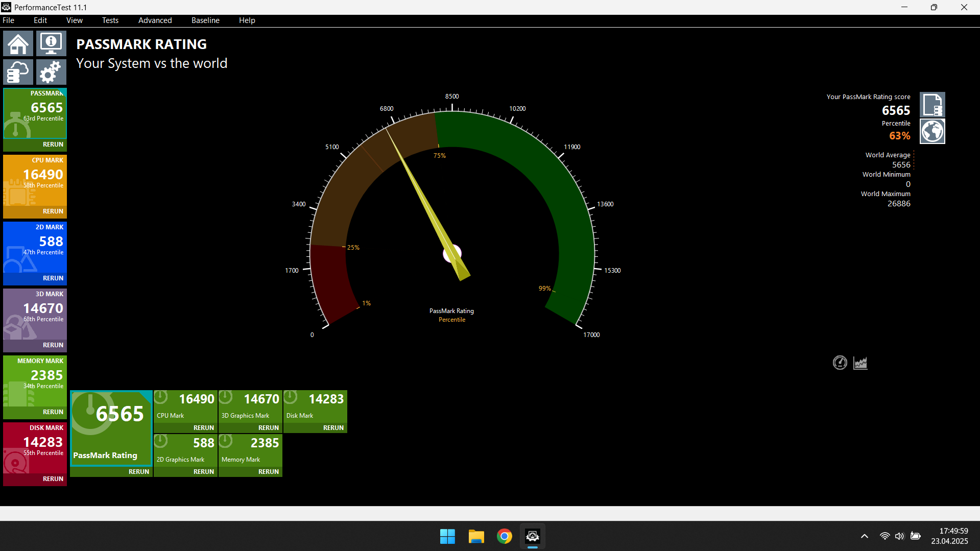
Task: Rerun from the 3D Graphics Mark tile
Action: (x=269, y=428)
